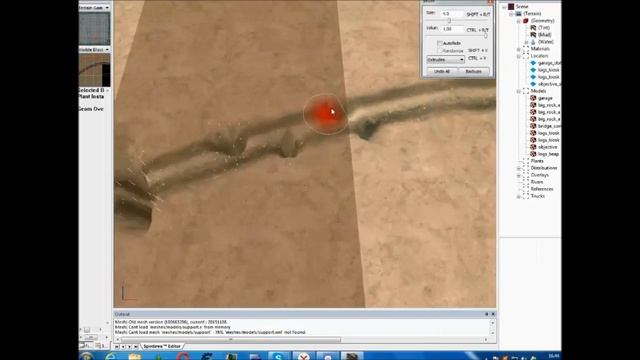The height and width of the screenshot is (360, 640).
Task: Expand the Materials node
Action: 518,49
